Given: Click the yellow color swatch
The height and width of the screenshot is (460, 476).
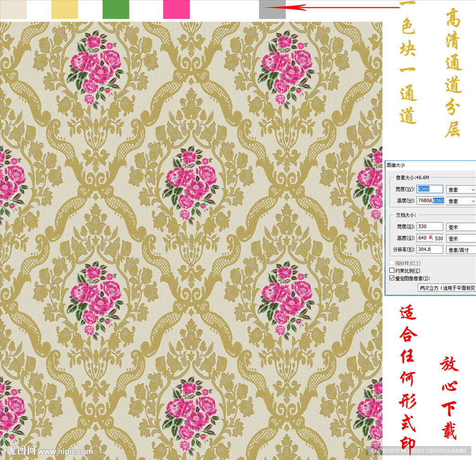Looking at the screenshot, I should click(x=65, y=9).
